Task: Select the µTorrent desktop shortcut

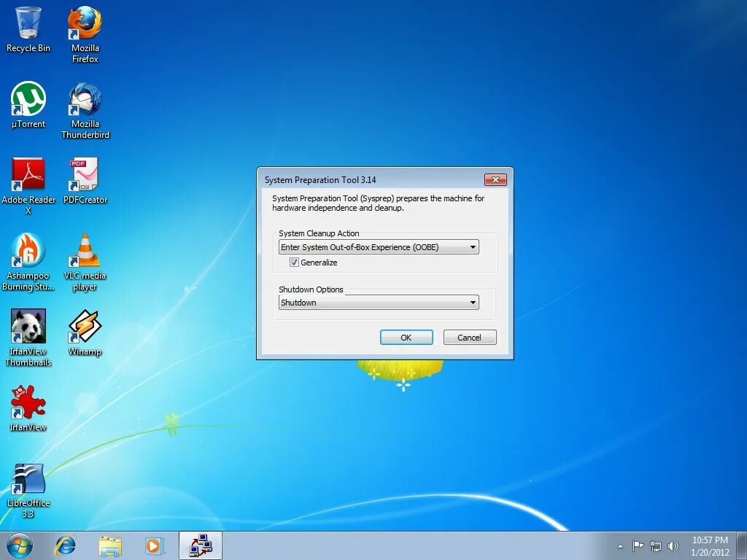Action: click(28, 105)
